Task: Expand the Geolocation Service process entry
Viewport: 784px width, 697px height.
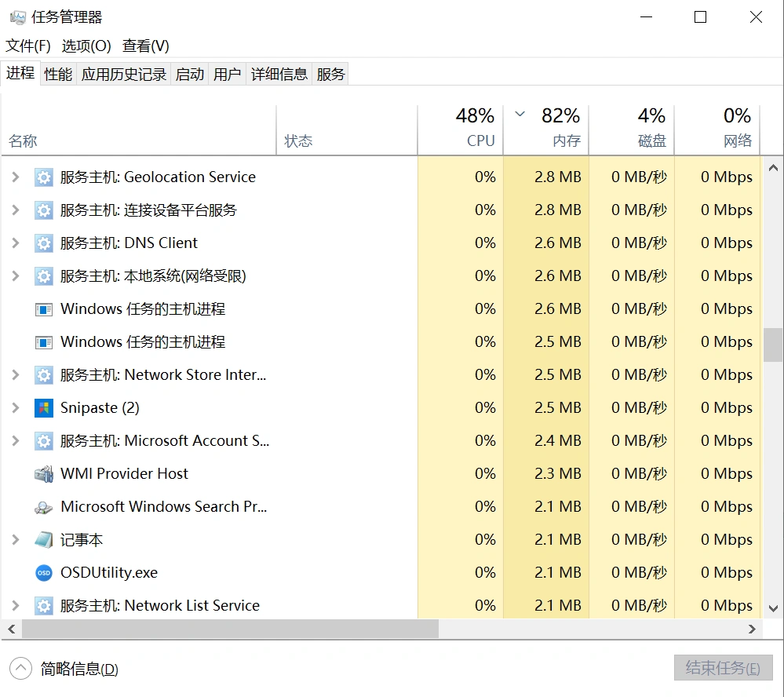Action: (x=14, y=177)
